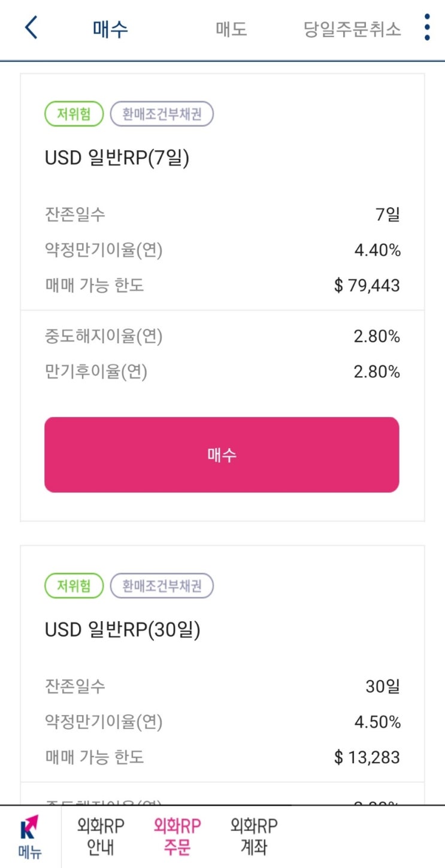Switch to the 매도 tab
This screenshot has height=868, width=445.
pos(231,29)
